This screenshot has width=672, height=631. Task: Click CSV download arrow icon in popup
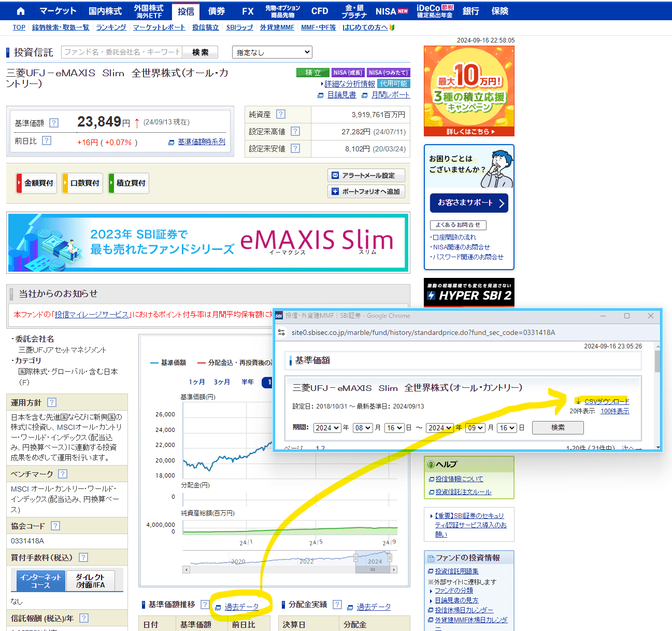pyautogui.click(x=578, y=401)
